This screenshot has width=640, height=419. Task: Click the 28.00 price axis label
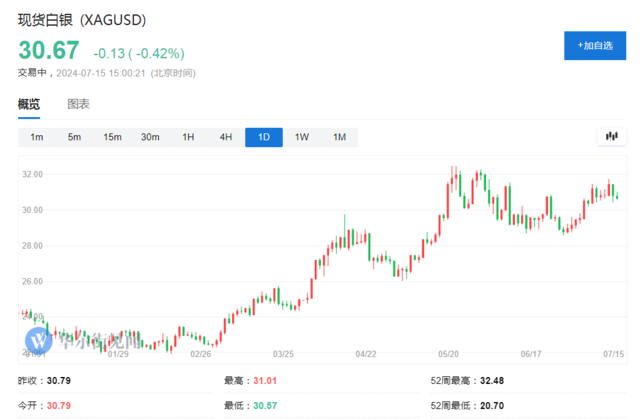[x=32, y=246]
